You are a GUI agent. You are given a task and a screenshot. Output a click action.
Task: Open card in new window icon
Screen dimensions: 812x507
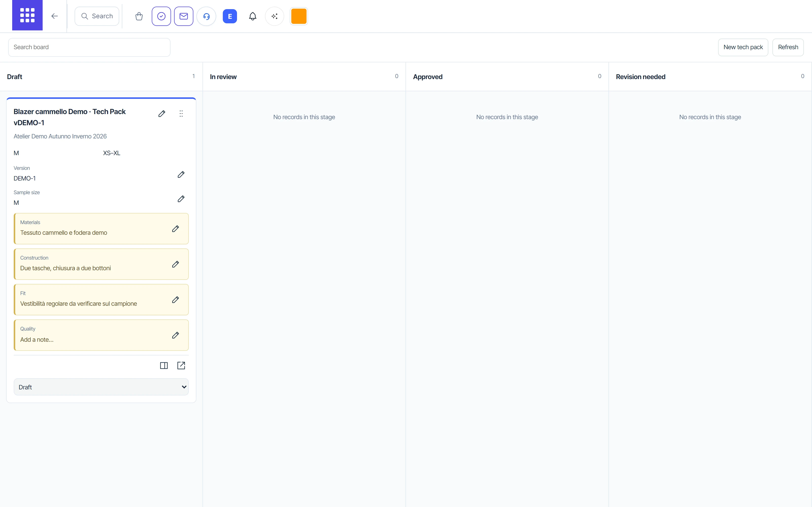tap(181, 366)
